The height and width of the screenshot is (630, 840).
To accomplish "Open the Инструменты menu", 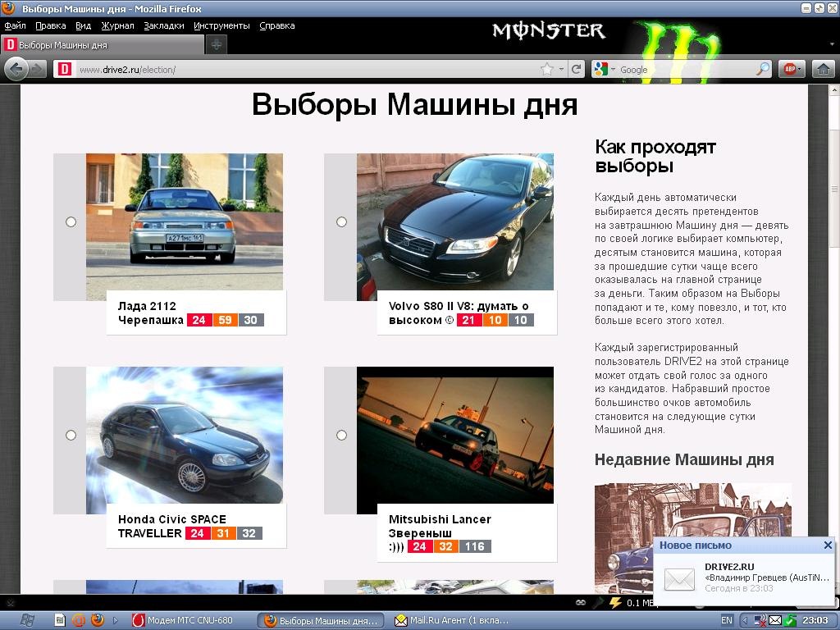I will pos(221,25).
